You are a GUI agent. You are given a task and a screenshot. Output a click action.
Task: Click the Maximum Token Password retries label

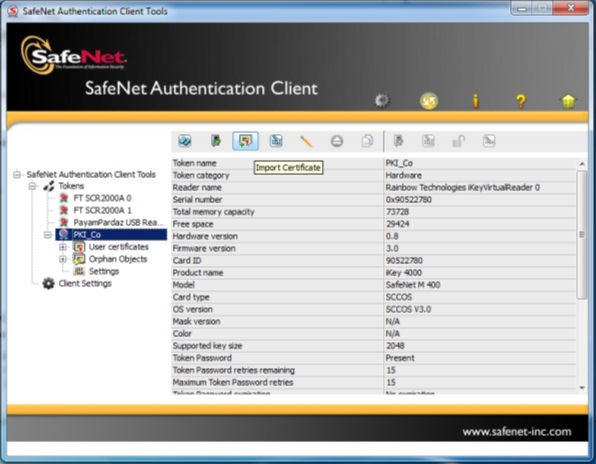click(x=233, y=382)
